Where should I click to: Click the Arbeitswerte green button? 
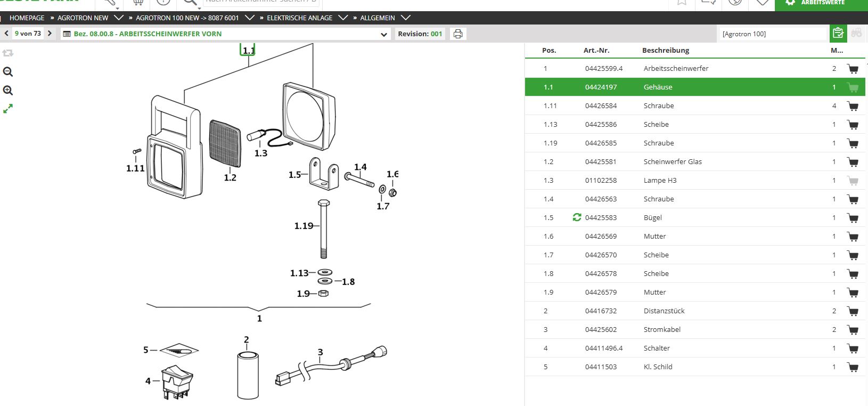821,3
